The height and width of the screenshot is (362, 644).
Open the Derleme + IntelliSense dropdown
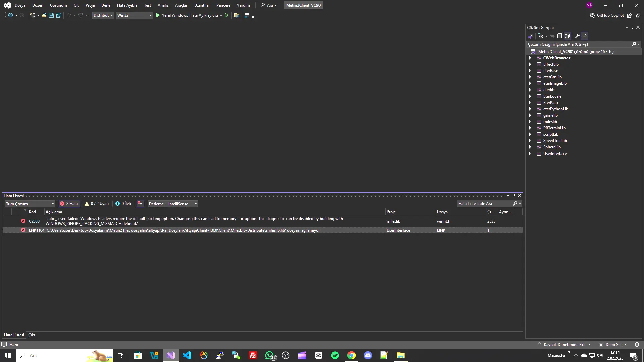click(x=172, y=204)
